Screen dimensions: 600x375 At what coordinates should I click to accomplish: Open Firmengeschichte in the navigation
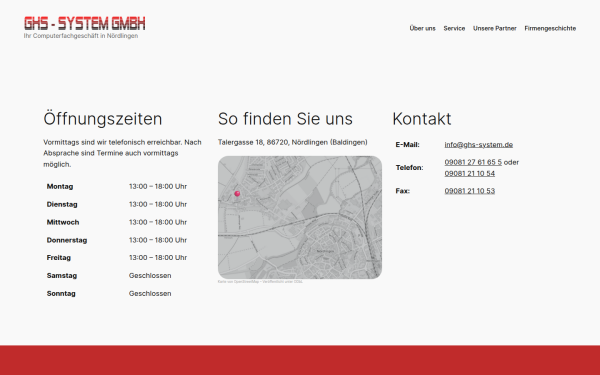[x=550, y=28]
